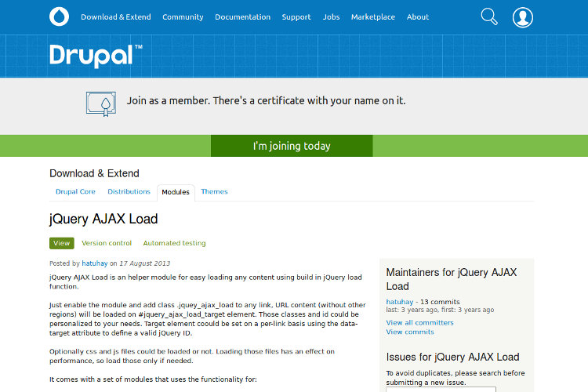Focus the issue search input field

(x=441, y=390)
